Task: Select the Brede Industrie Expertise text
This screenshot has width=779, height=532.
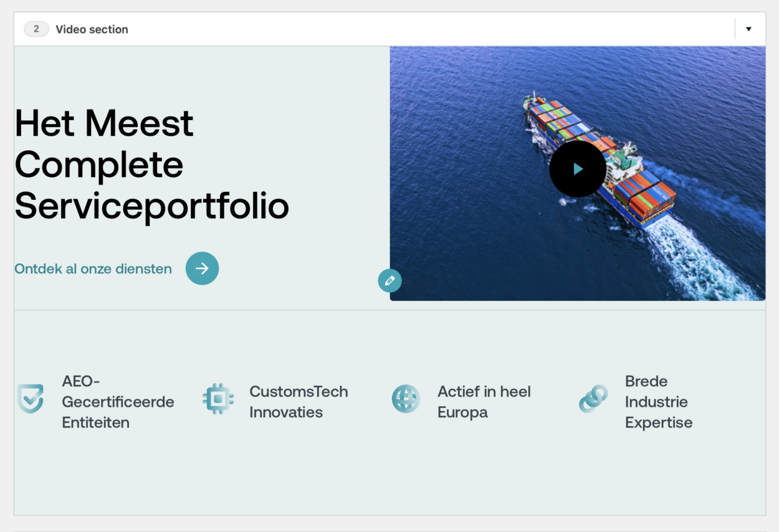Action: click(x=658, y=402)
